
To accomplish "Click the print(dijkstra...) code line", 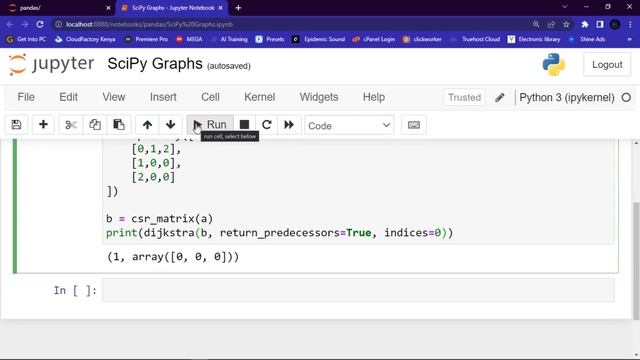I will coord(279,233).
